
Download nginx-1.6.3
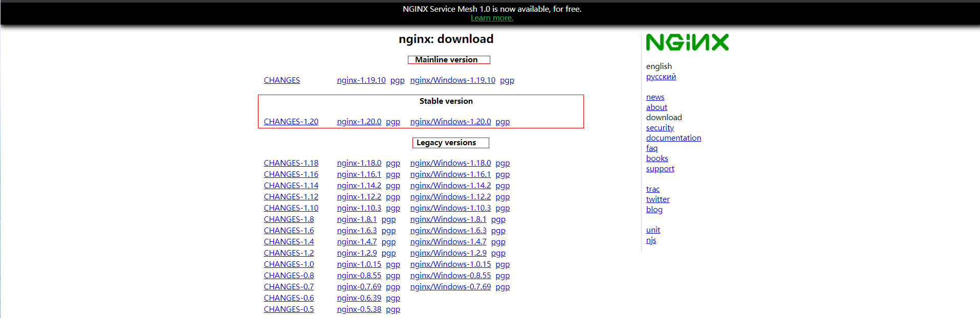tap(357, 231)
